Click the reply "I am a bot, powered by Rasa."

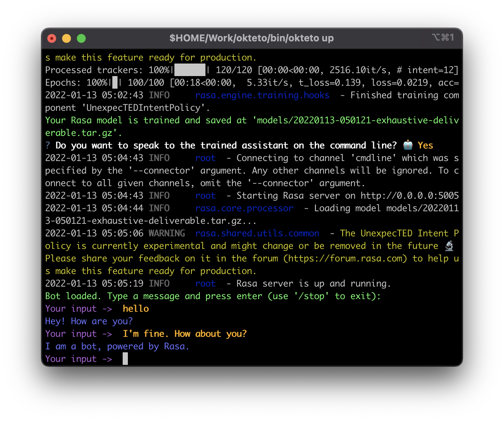pos(117,346)
